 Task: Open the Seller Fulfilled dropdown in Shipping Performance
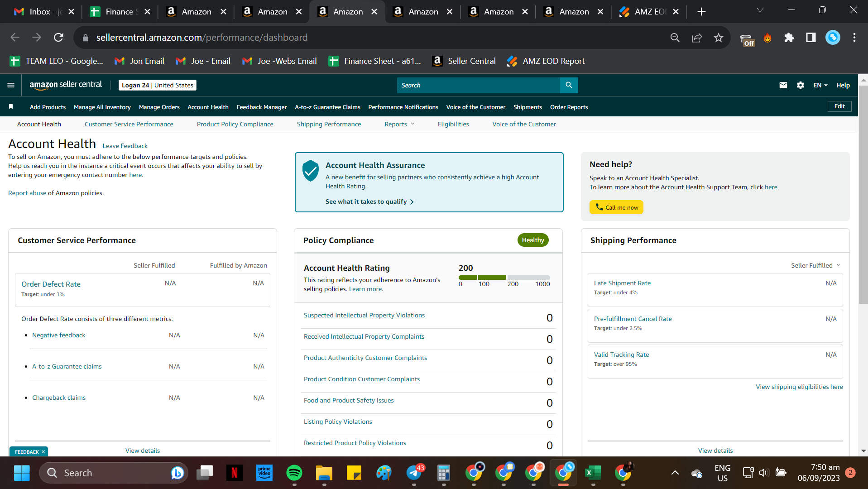815,265
